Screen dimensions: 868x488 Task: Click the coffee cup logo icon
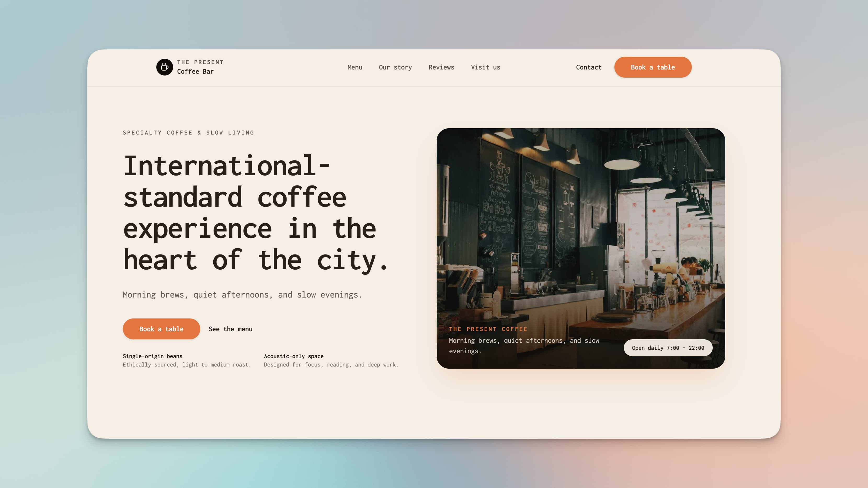pyautogui.click(x=165, y=67)
